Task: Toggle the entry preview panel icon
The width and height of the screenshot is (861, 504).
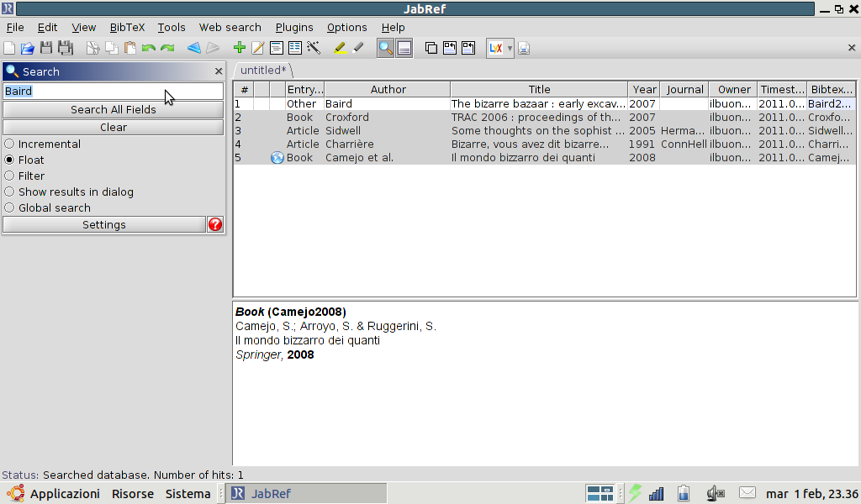Action: point(404,48)
